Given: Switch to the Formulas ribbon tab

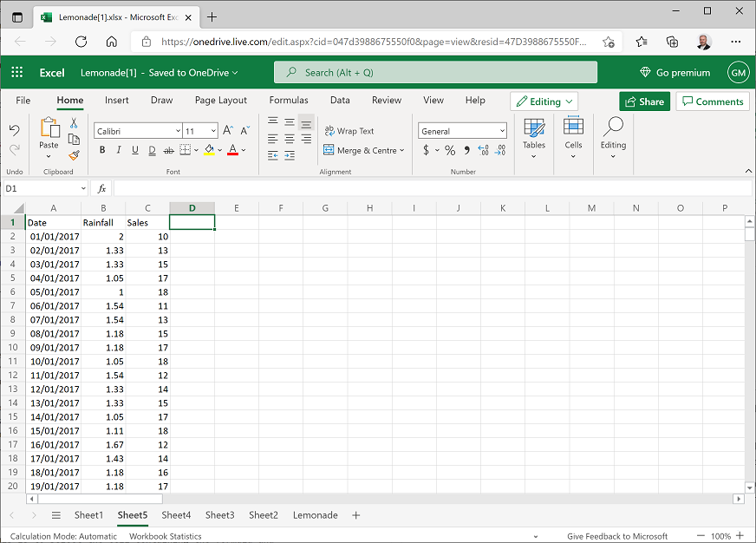Looking at the screenshot, I should pyautogui.click(x=289, y=100).
